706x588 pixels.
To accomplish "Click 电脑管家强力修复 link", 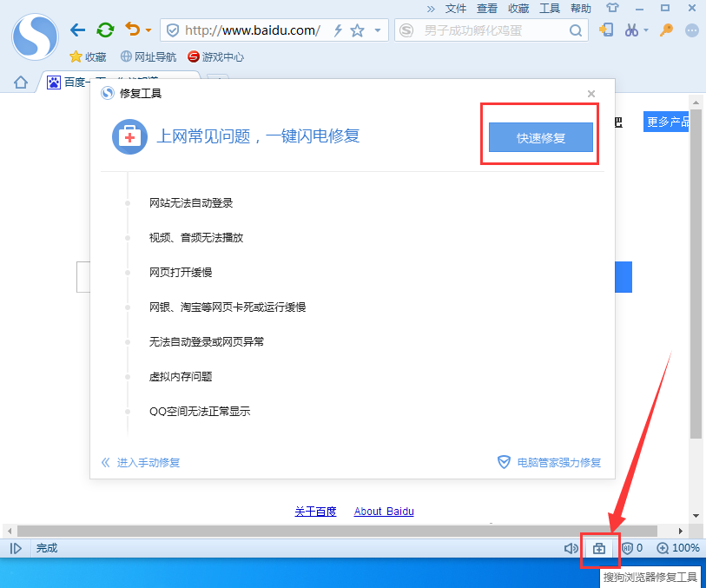I will (549, 462).
